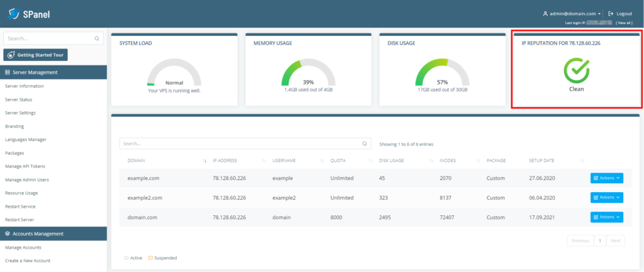Open Languages Manager in the sidebar
Viewport: 644px width, 272px height.
(x=25, y=139)
